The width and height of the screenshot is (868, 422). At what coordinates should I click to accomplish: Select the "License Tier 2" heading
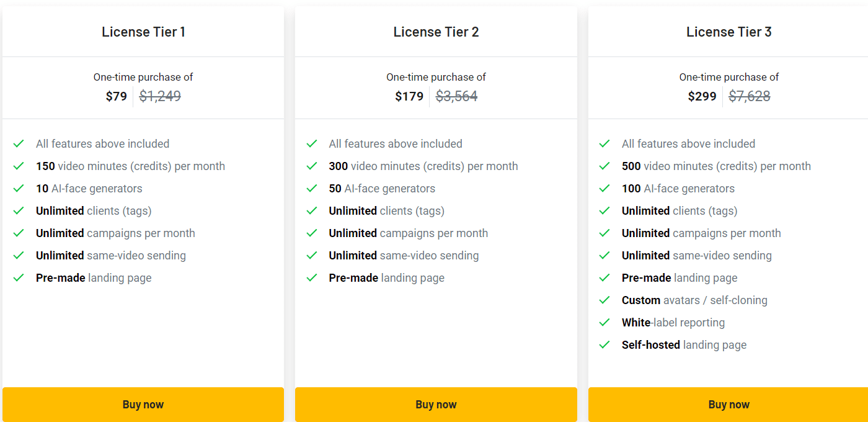[436, 32]
